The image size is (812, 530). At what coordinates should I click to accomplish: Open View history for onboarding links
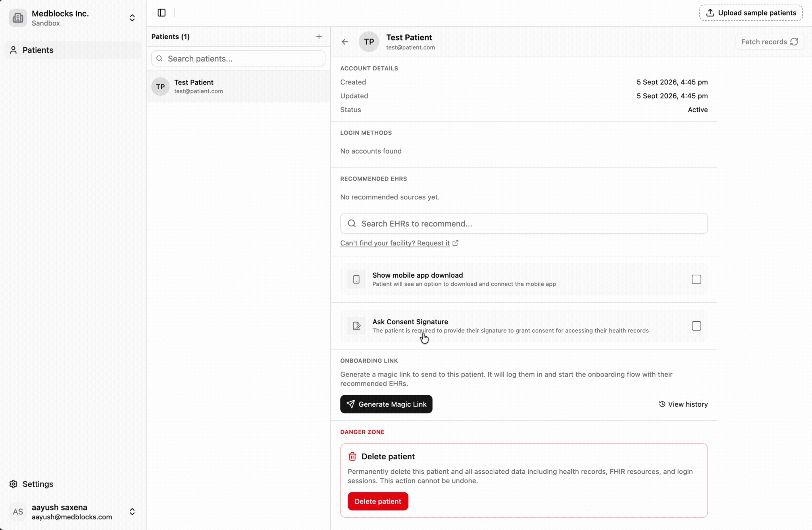click(683, 404)
